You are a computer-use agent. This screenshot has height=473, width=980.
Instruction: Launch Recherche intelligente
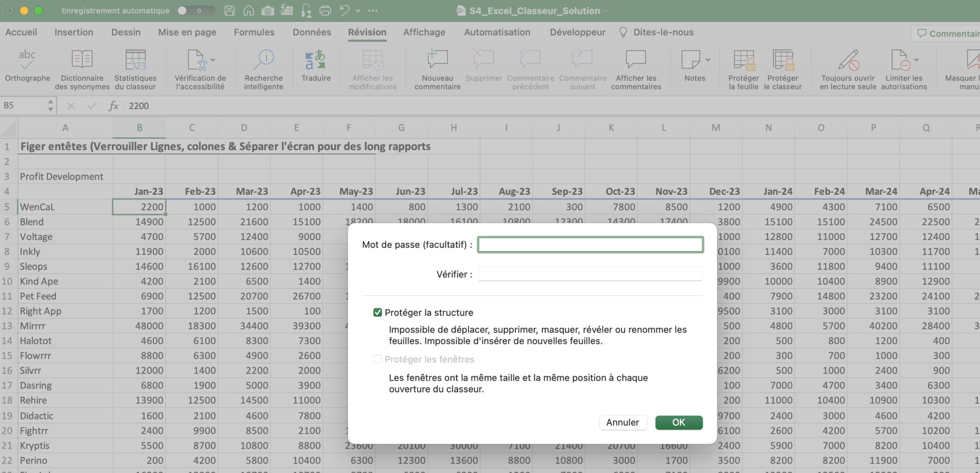(264, 67)
